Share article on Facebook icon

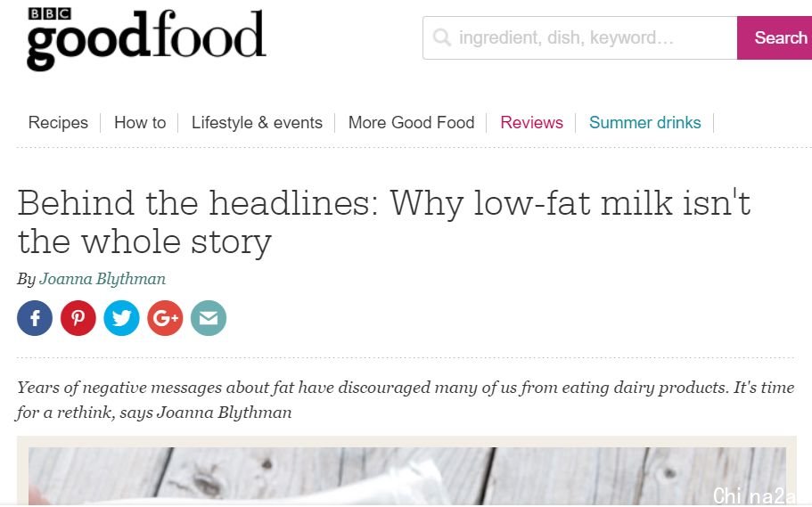(x=35, y=318)
